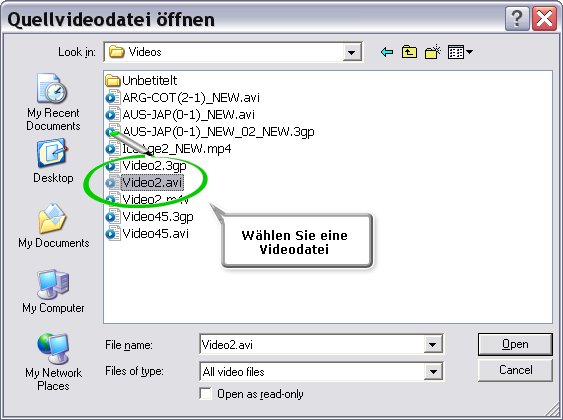Click the Video45.avi file icon
The image size is (563, 420).
coord(112,234)
